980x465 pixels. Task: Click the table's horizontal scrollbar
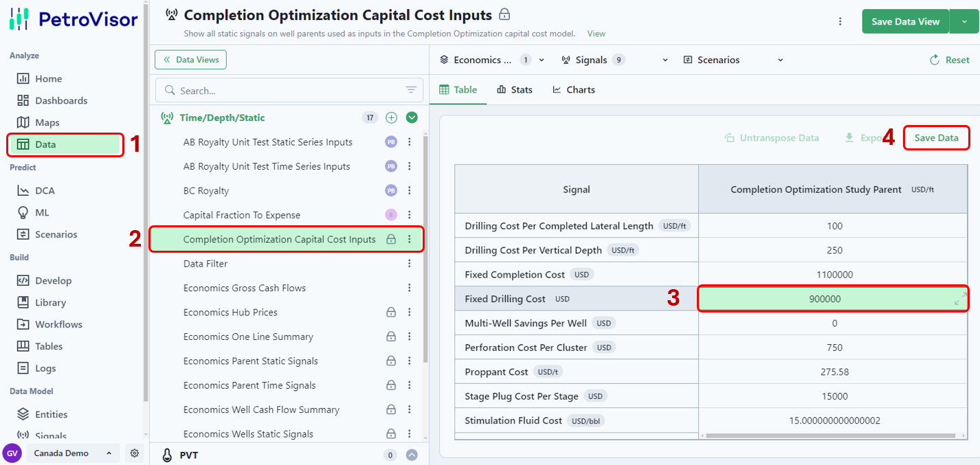click(x=832, y=435)
